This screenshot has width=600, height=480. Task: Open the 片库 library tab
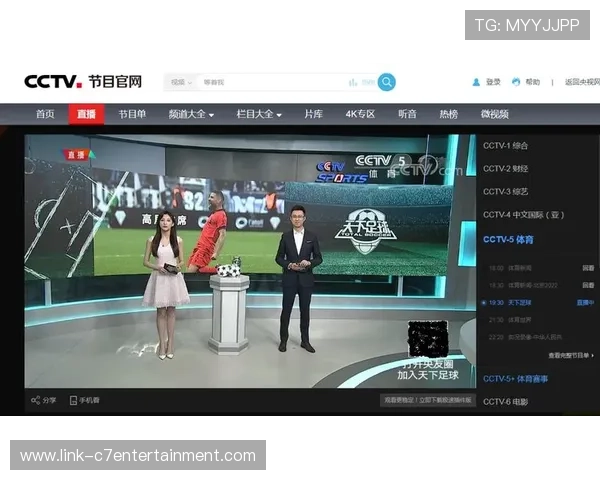tap(313, 114)
